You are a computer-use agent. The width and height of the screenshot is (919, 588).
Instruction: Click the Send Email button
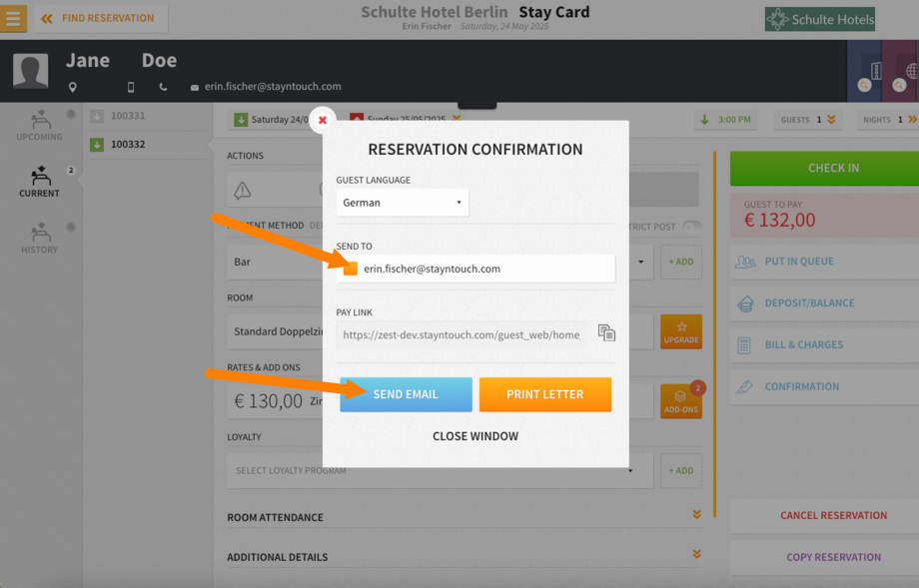(406, 394)
